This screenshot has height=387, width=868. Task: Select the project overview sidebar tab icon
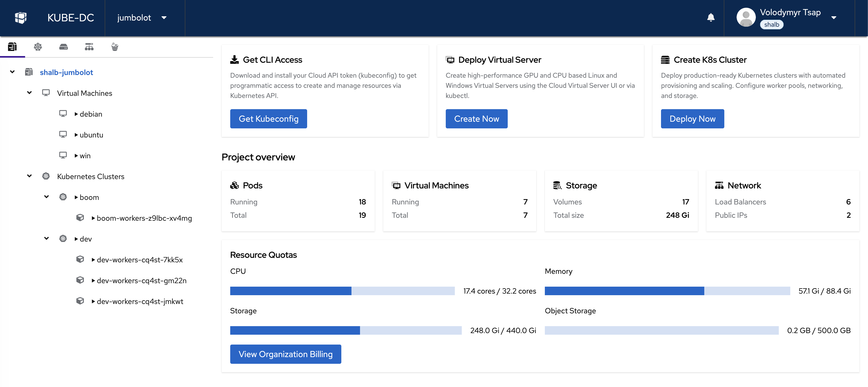pyautogui.click(x=12, y=47)
